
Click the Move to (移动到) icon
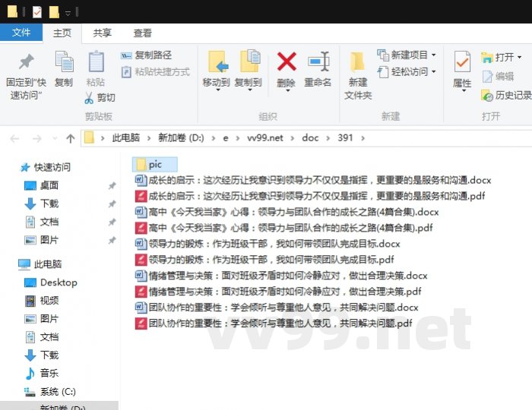(217, 61)
